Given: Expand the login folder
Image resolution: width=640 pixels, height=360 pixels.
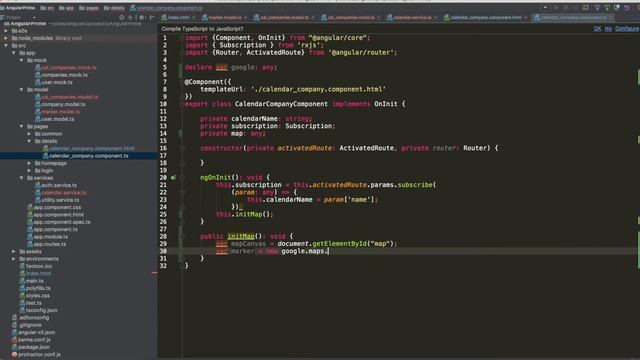Looking at the screenshot, I should tap(29, 170).
